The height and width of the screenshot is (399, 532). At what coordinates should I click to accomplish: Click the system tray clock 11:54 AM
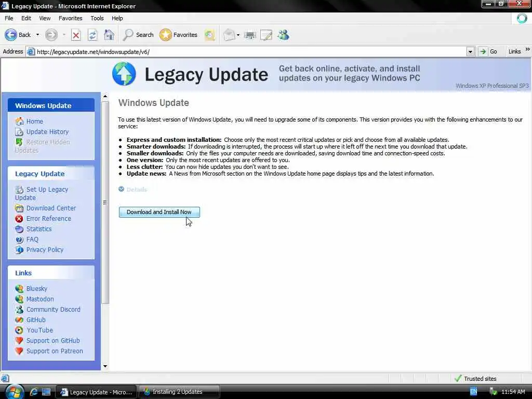click(x=513, y=392)
